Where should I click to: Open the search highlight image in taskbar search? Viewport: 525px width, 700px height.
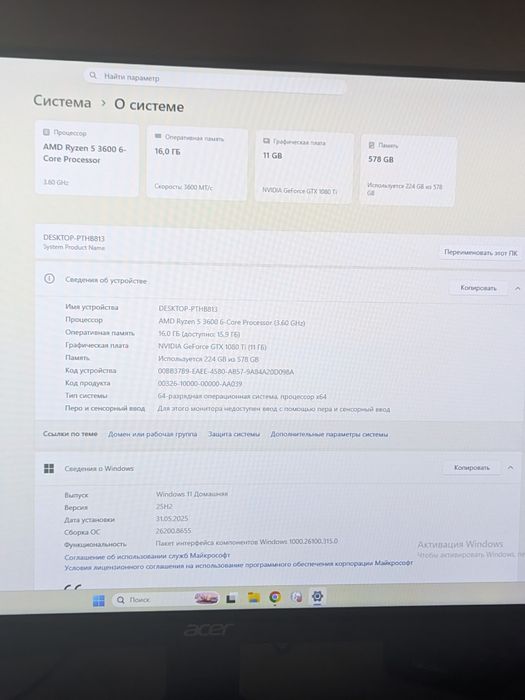[206, 598]
